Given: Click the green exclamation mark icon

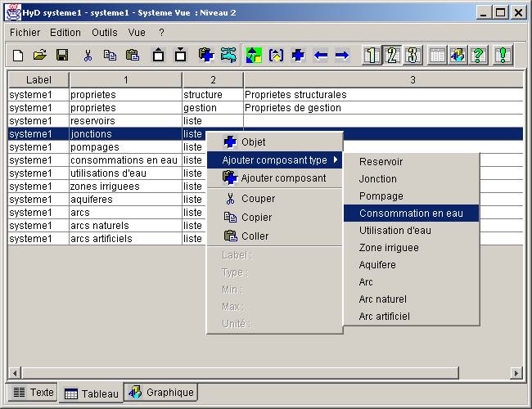Looking at the screenshot, I should click(503, 56).
